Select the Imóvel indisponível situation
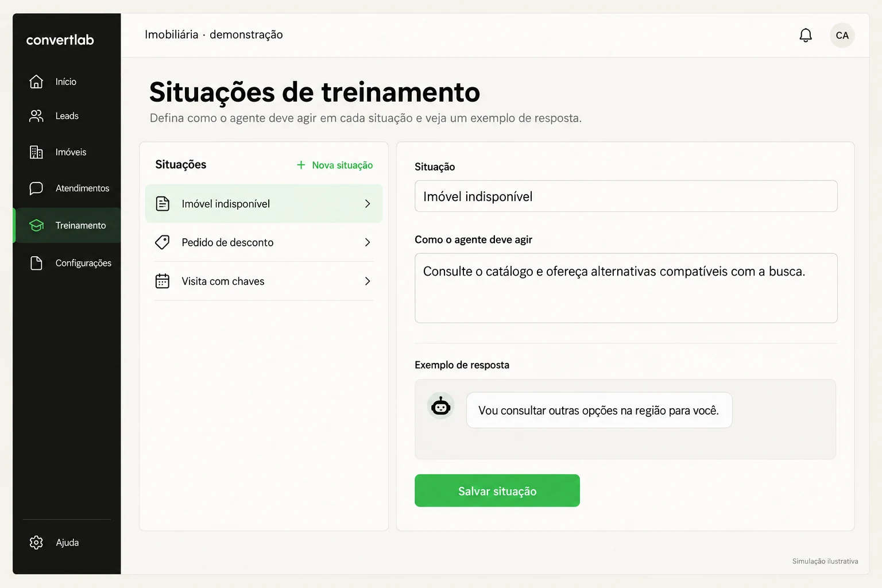The width and height of the screenshot is (882, 588). point(264,203)
